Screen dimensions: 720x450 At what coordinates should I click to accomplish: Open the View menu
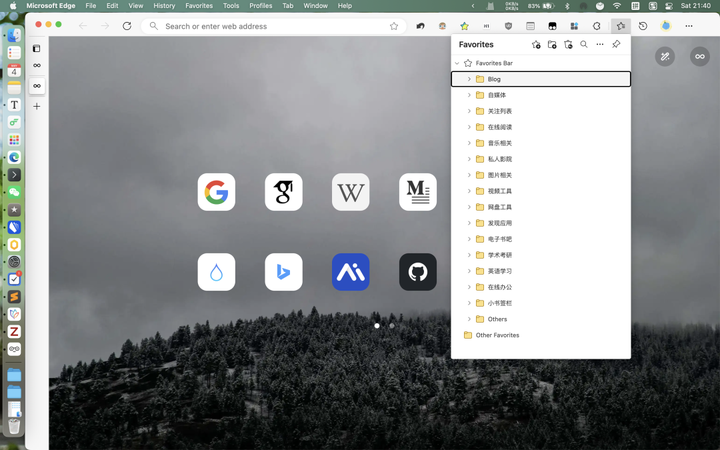(135, 6)
